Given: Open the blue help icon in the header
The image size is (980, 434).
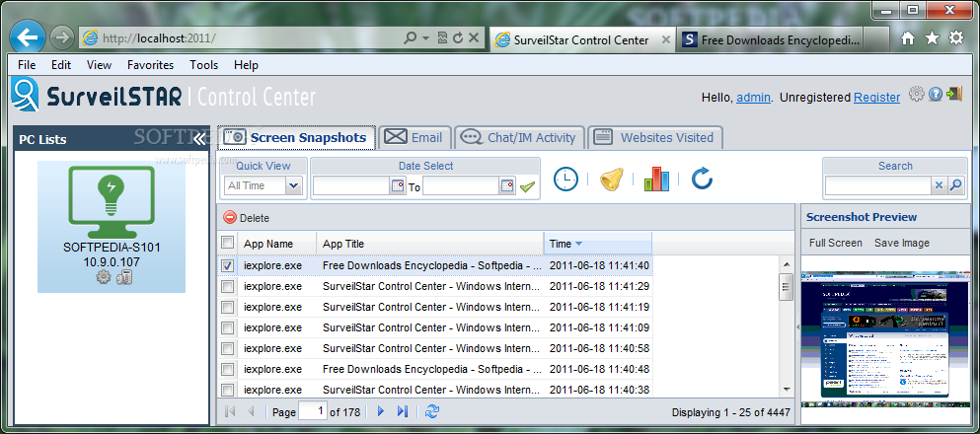Looking at the screenshot, I should (935, 95).
